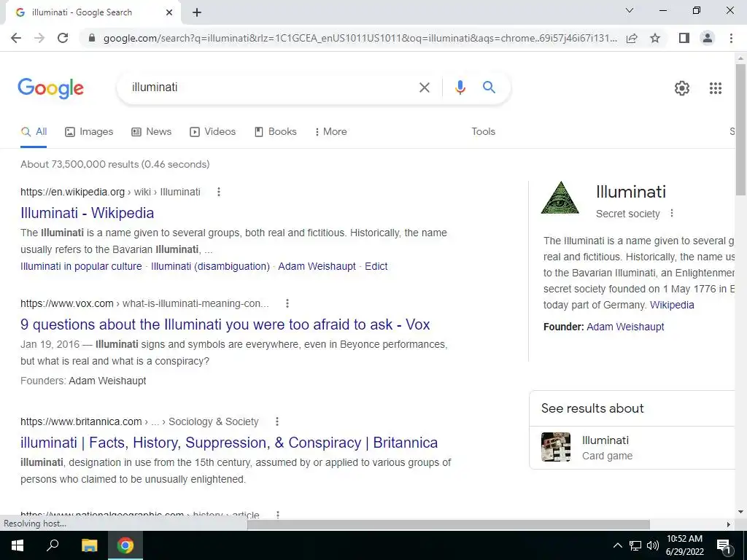Click the blue magnifier search button
747x560 pixels.
[489, 87]
